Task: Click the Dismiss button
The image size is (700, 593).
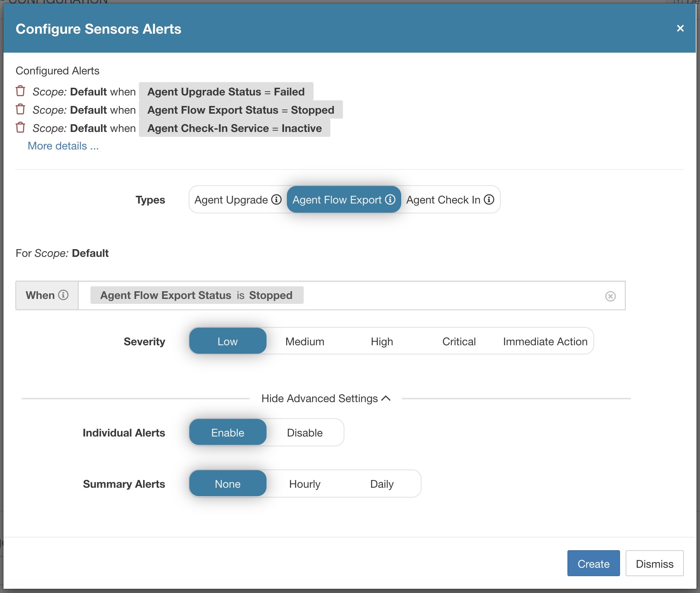Action: point(654,563)
